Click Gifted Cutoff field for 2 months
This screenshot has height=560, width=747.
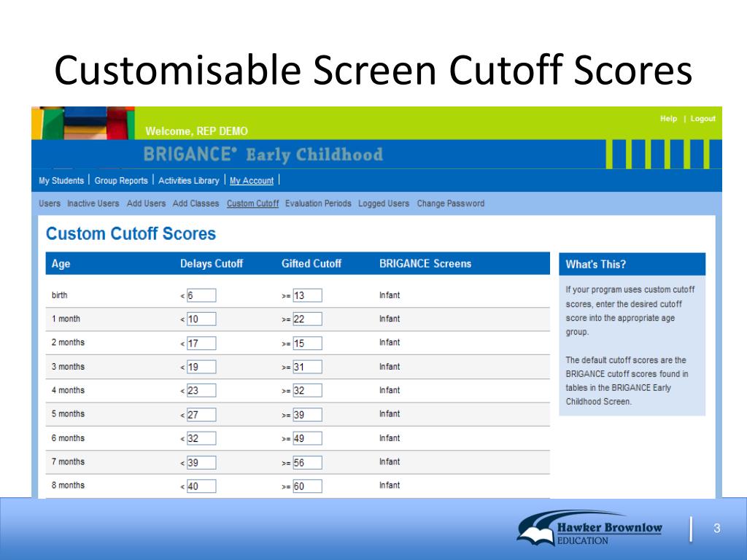point(307,343)
